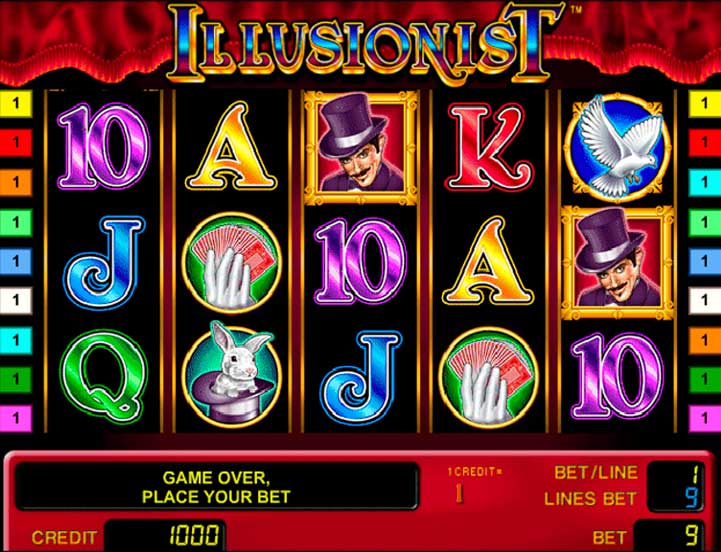Select the yellow payline marker on the left
The width and height of the screenshot is (721, 552).
click(x=16, y=104)
